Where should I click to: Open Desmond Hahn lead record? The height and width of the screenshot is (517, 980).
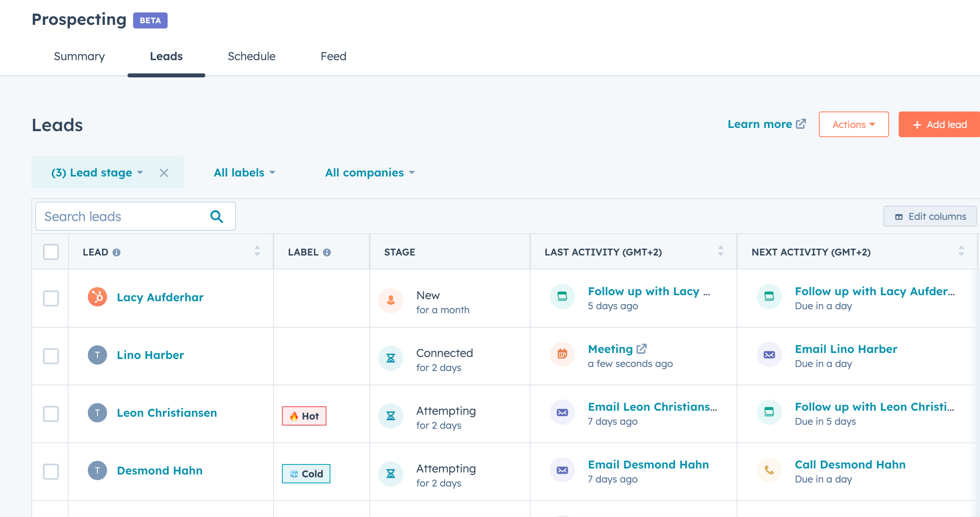[160, 470]
